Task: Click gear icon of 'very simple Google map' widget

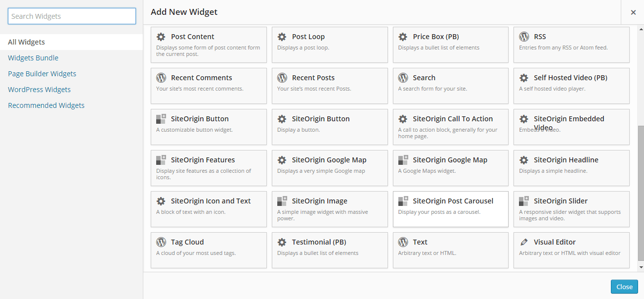Action: tap(282, 160)
